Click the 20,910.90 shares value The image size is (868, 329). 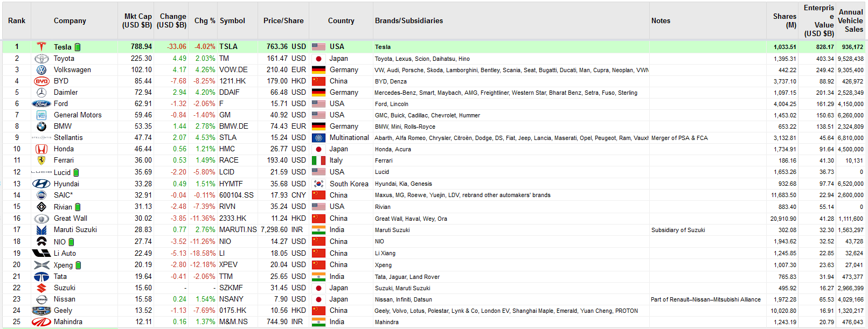pyautogui.click(x=783, y=219)
